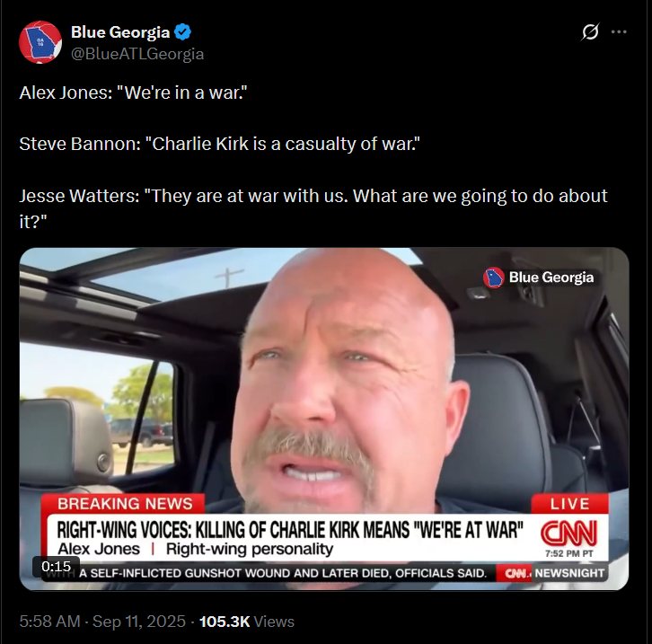Open the Grok explain-this-post icon
The width and height of the screenshot is (652, 644).
pyautogui.click(x=590, y=32)
